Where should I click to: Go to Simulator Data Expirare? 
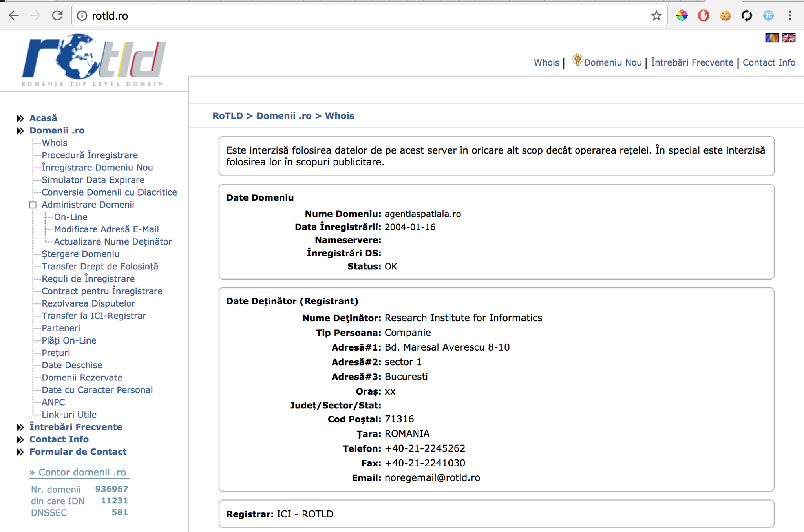[93, 180]
